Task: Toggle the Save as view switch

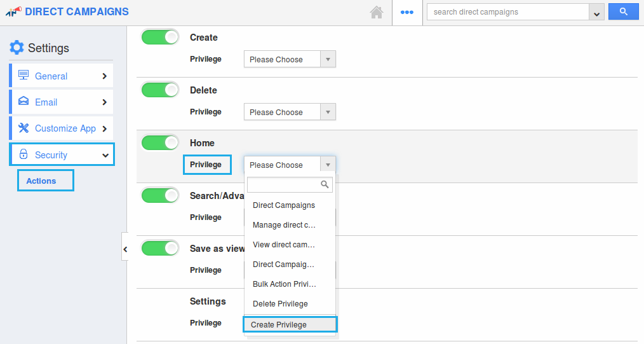Action: point(160,249)
